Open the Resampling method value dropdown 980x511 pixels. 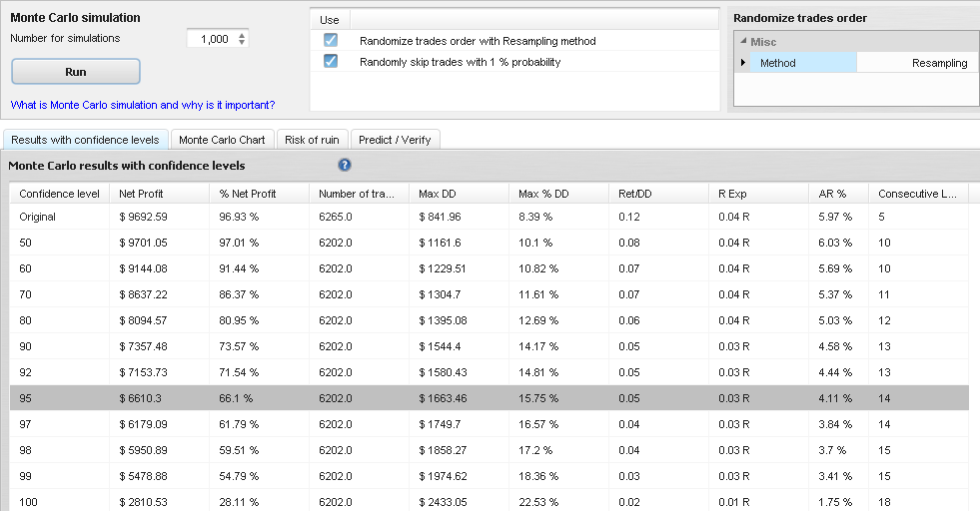point(917,63)
